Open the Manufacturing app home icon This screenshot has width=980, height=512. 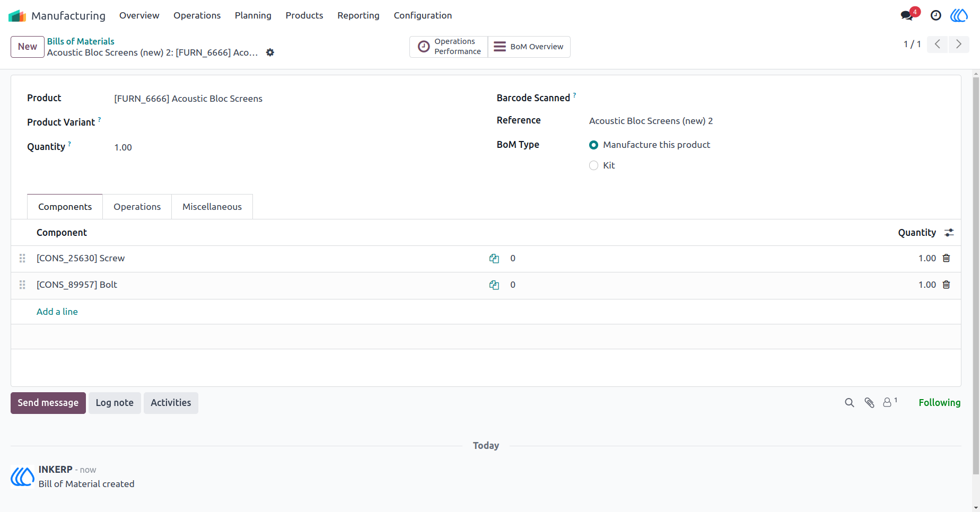[x=17, y=15]
